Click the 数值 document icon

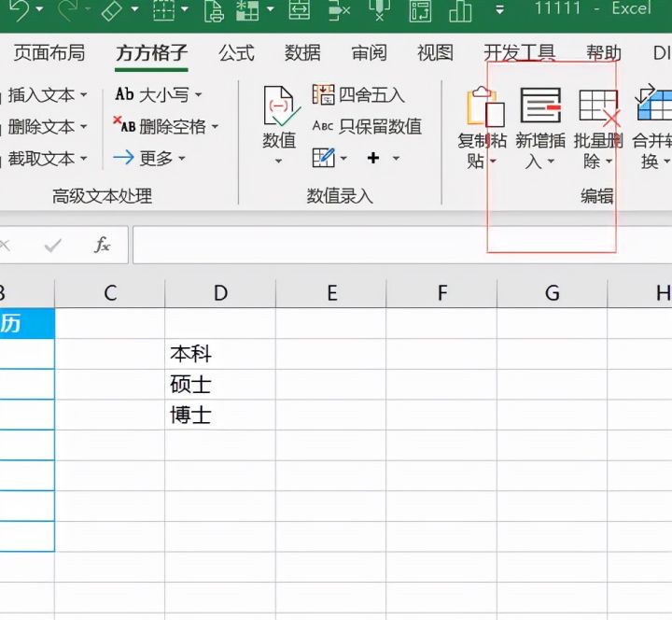click(x=281, y=106)
